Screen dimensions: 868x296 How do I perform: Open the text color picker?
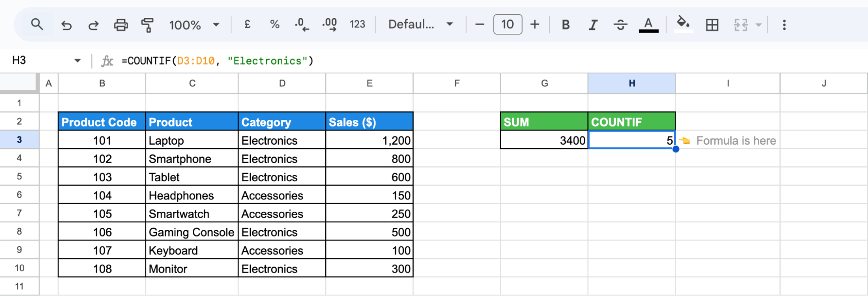[648, 25]
